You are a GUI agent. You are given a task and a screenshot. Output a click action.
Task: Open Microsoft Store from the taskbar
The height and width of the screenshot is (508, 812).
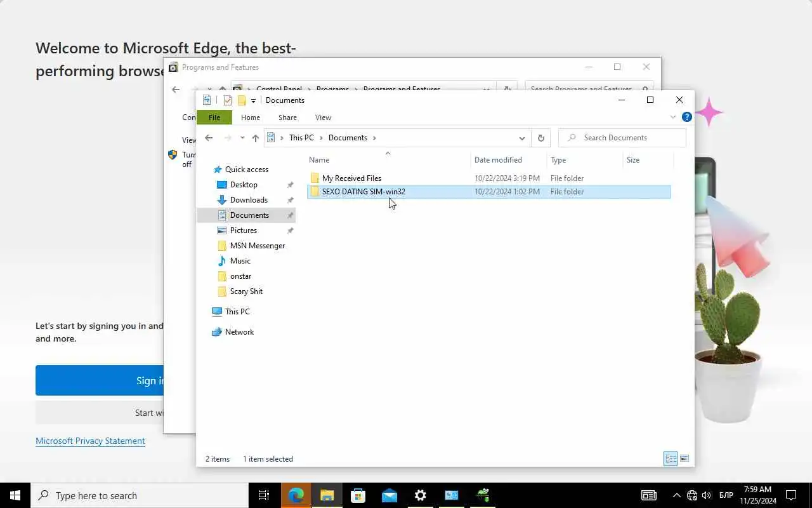tap(358, 495)
